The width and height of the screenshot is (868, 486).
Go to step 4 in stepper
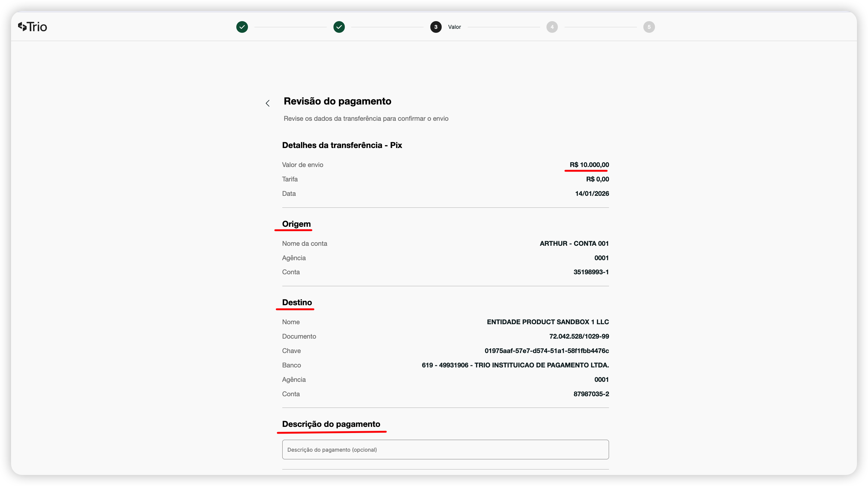pyautogui.click(x=552, y=27)
